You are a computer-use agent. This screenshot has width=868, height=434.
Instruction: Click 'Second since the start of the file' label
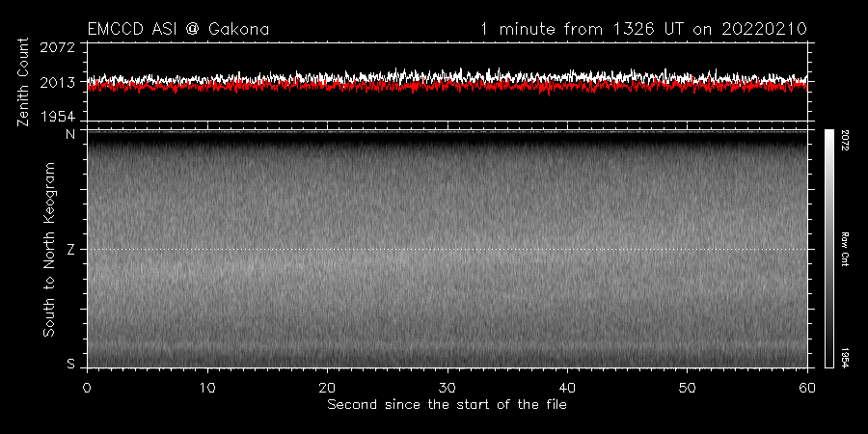[x=447, y=405]
